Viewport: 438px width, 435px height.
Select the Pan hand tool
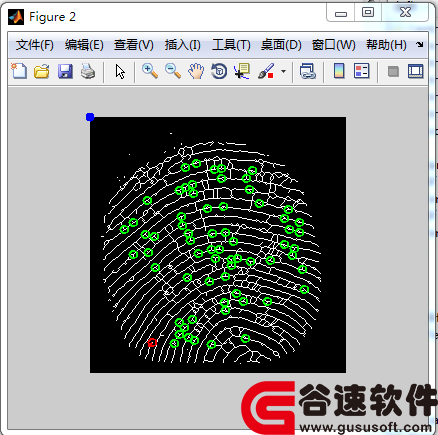click(x=196, y=71)
